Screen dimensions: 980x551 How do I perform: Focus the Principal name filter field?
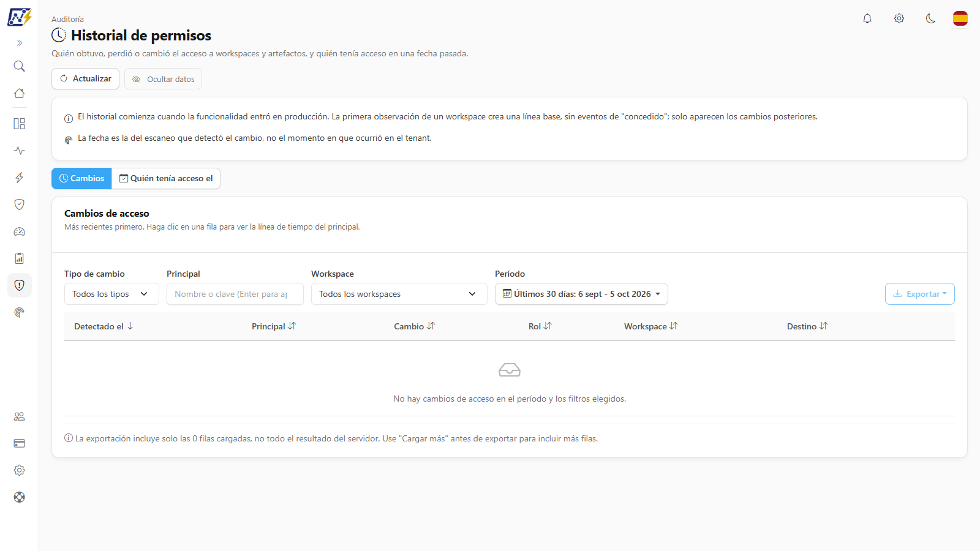pyautogui.click(x=235, y=294)
